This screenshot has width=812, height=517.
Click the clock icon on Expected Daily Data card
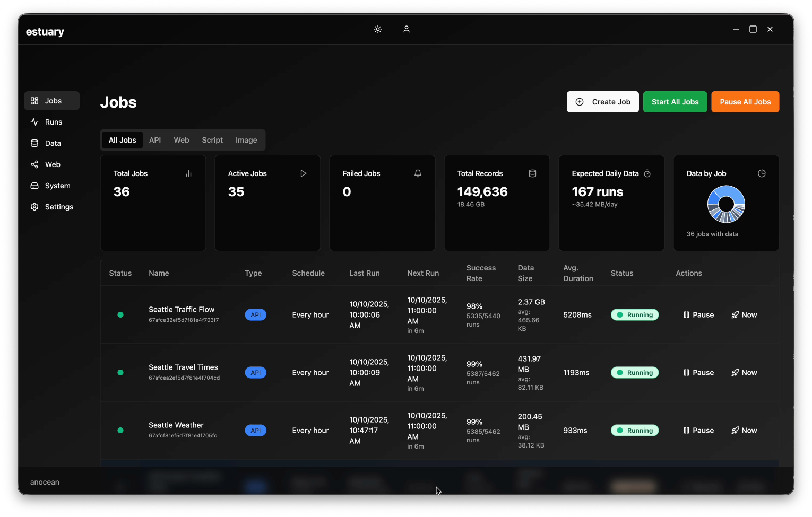click(647, 173)
